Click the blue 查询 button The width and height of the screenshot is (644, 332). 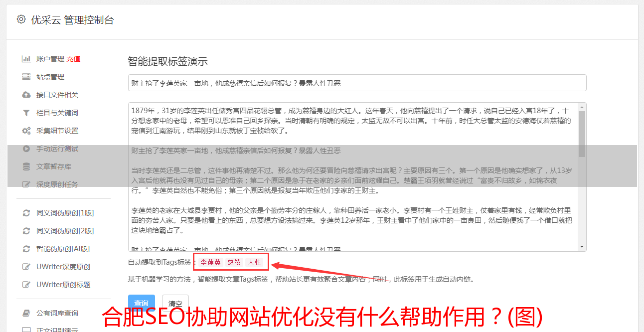pos(141,303)
